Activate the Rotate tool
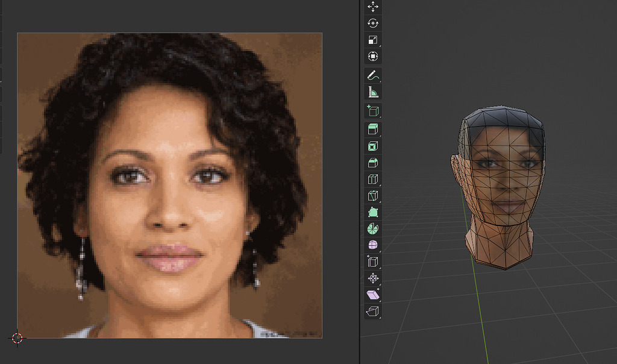617x364 pixels. coord(373,23)
